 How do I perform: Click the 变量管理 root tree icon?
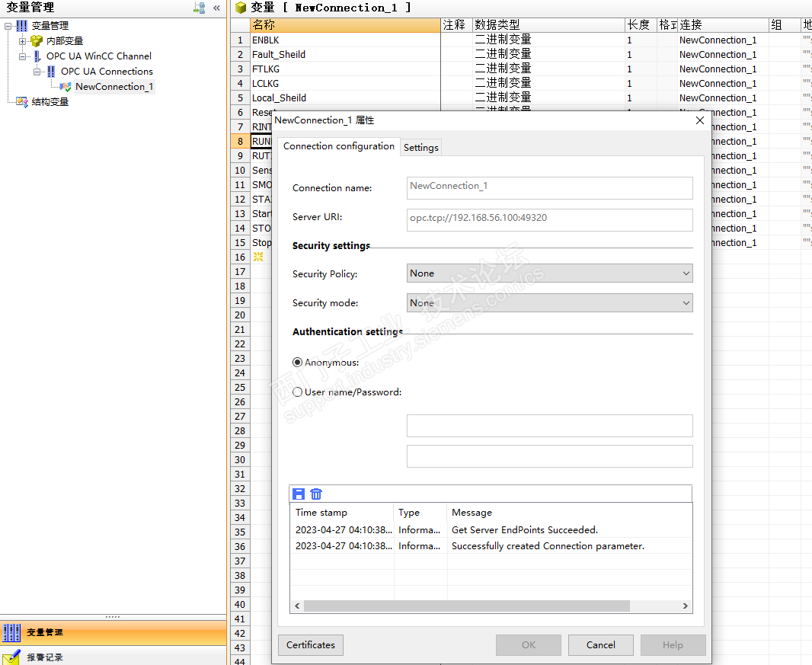coord(22,25)
